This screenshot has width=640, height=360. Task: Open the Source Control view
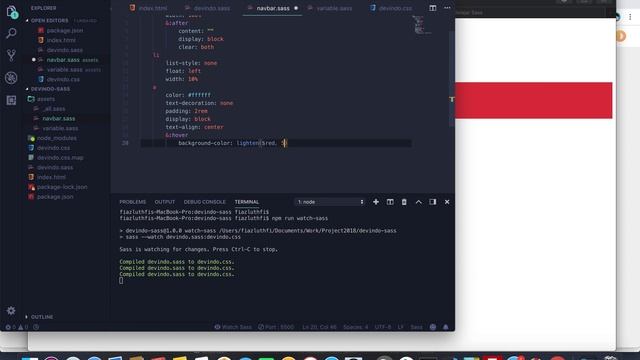tap(11, 55)
